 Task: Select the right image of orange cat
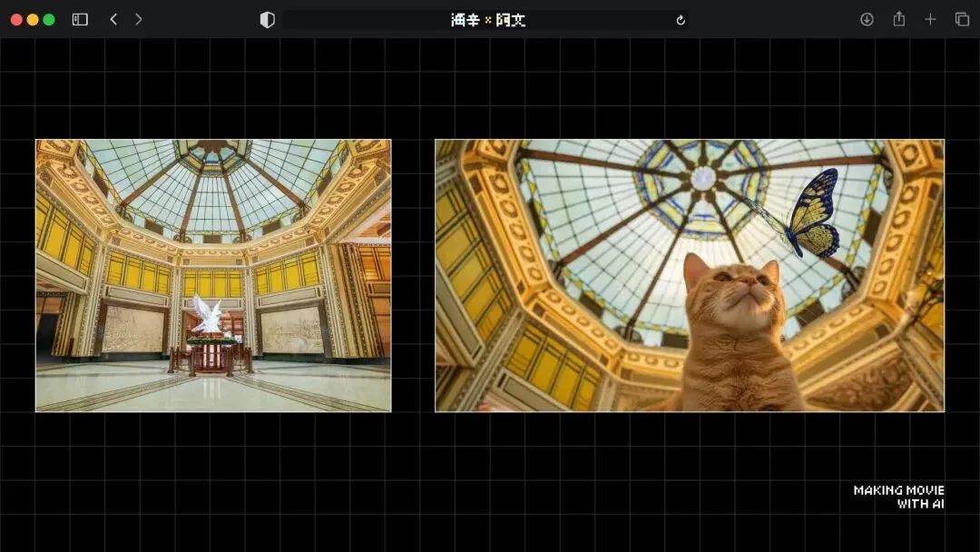click(x=689, y=275)
